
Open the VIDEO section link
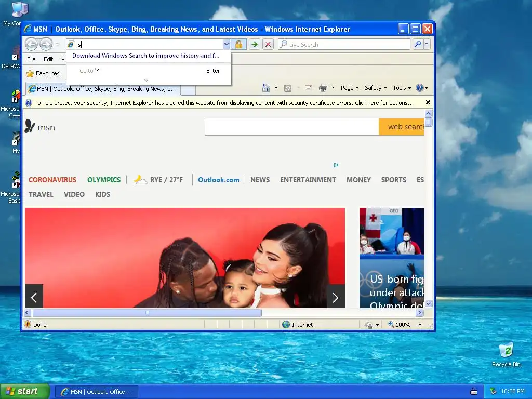[74, 194]
